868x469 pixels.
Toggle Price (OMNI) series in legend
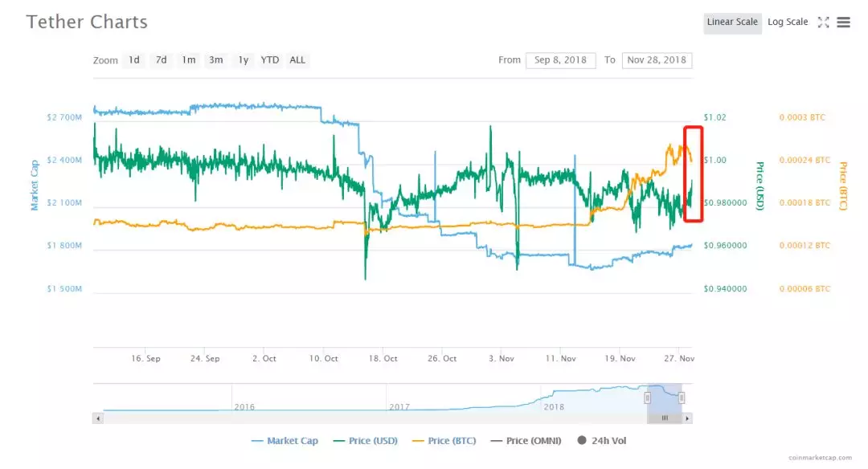tap(526, 441)
